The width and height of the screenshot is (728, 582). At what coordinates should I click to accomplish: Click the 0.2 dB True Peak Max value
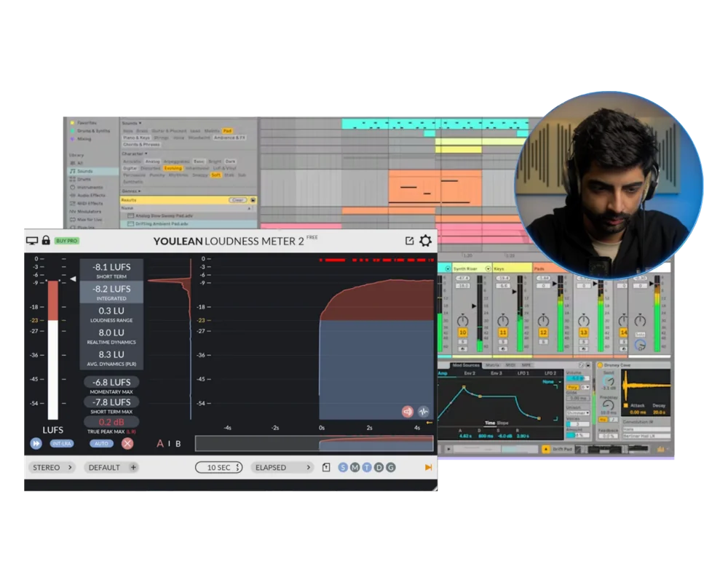click(x=111, y=422)
